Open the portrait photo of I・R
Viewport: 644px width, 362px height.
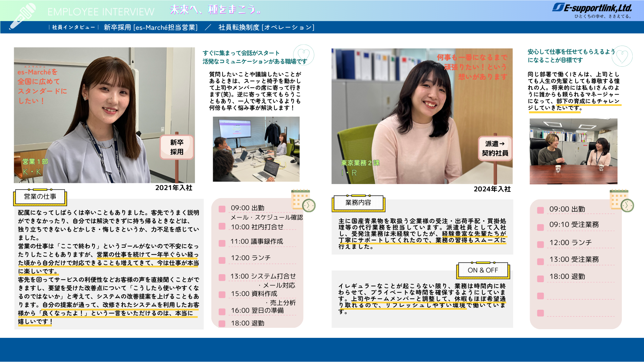pos(422,116)
